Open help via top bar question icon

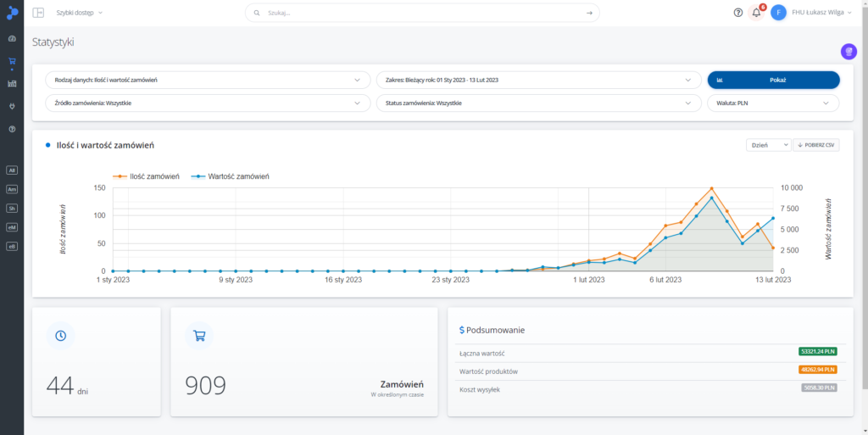point(738,13)
